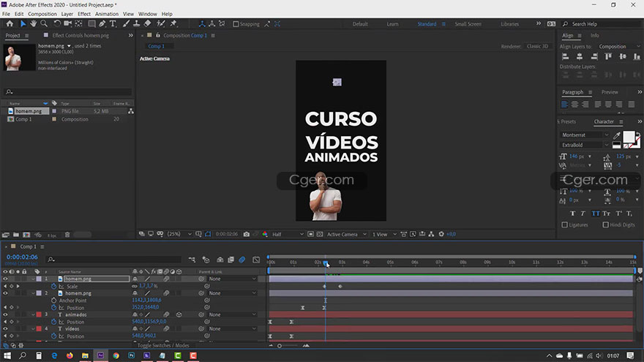Click the Classic 3D renderer button
Screen dimensions: 644x362
[537, 46]
